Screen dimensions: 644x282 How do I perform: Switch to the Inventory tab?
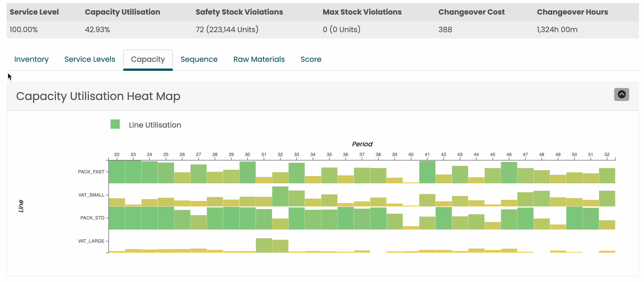[x=31, y=59]
